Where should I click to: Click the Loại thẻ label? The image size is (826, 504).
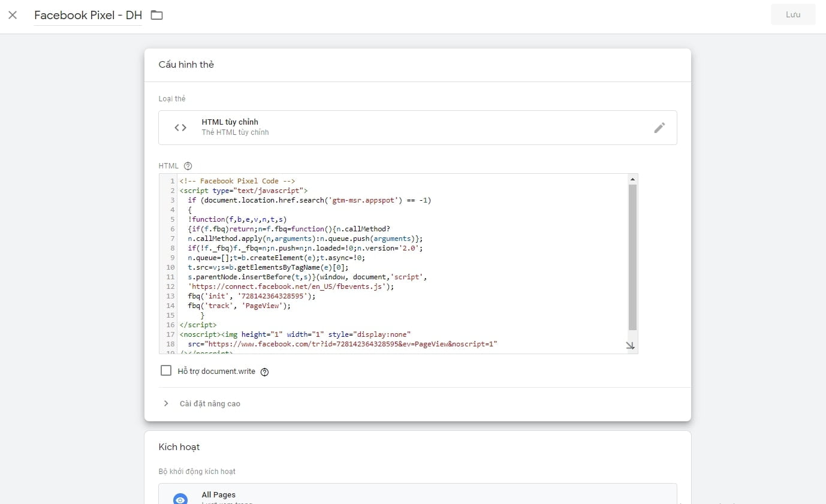point(172,99)
